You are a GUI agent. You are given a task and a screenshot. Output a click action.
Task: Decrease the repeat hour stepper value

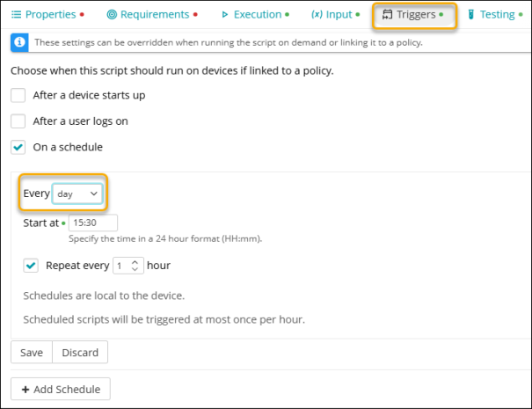(135, 269)
